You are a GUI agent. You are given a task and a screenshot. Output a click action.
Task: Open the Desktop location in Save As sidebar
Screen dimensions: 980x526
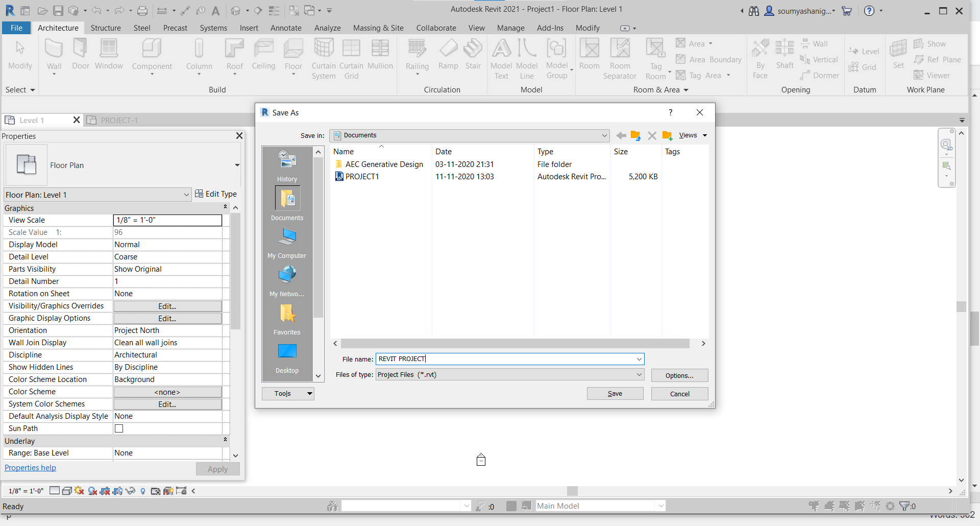[286, 357]
